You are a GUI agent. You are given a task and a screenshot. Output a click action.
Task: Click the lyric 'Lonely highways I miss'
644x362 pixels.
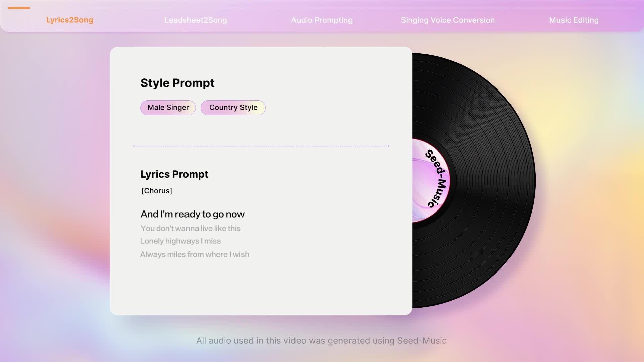[180, 241]
